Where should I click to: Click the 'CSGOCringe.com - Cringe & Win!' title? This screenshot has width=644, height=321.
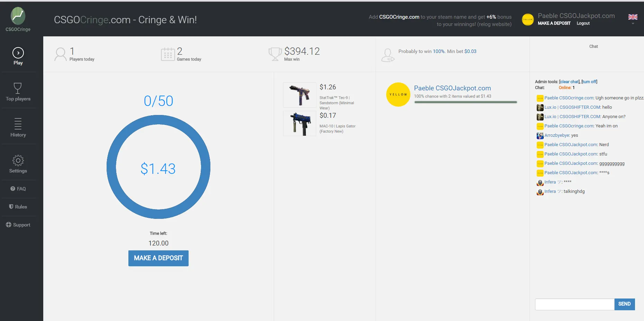pos(125,20)
